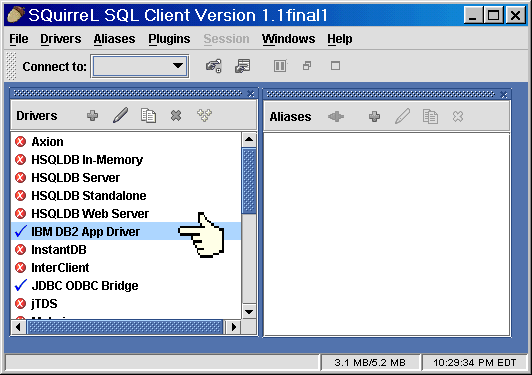Click the drivers list vertical scrollbar thumb

(249, 181)
